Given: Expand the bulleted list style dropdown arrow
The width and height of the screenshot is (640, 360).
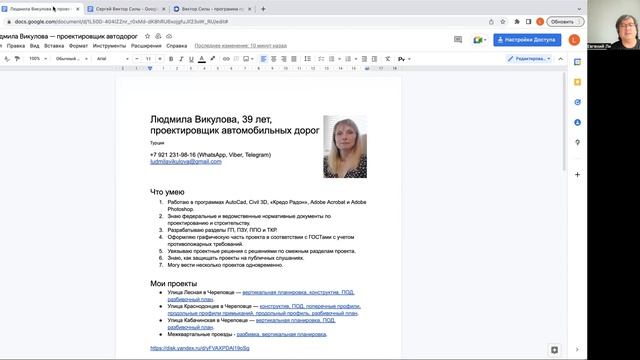Looking at the screenshot, I should [339, 59].
